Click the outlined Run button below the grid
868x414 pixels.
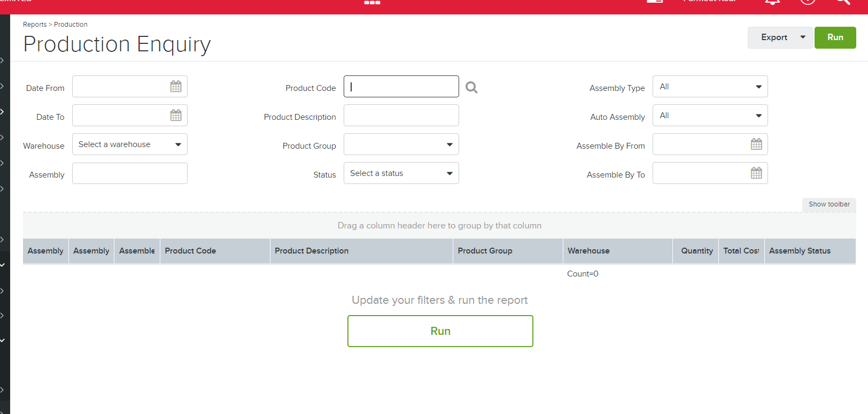(x=440, y=331)
